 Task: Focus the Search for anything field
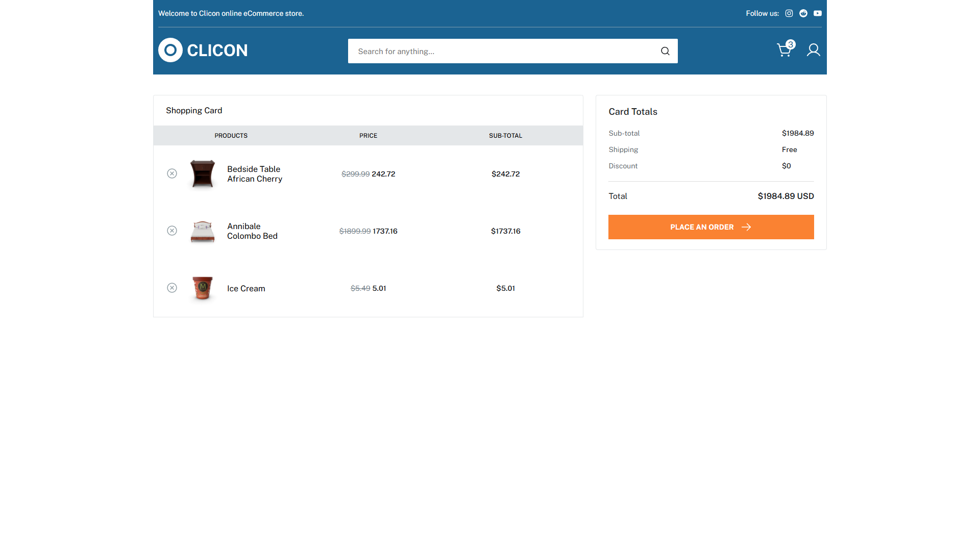click(503, 51)
